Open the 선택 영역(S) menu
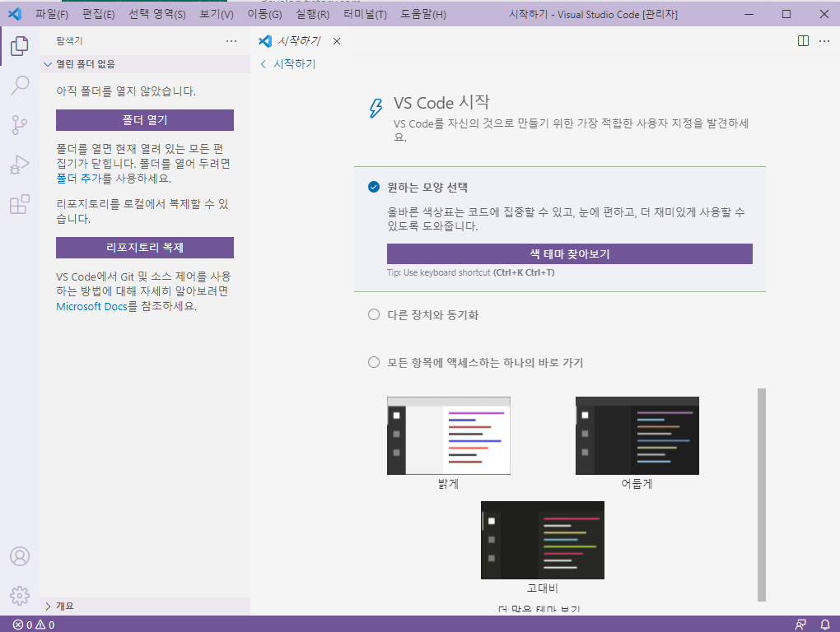Viewport: 840px width, 632px height. click(157, 14)
